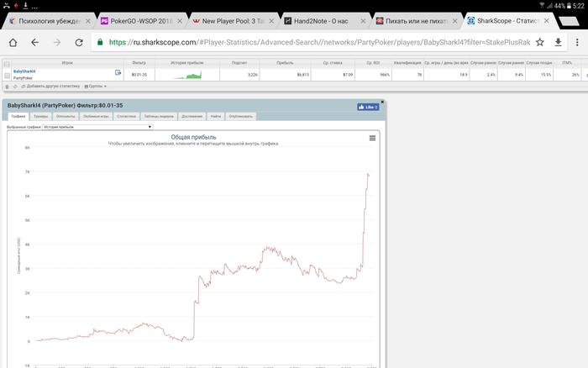Screen dimensions: 588x368
Task: Check the BabyShark14 row checkbox
Action: (x=7, y=76)
